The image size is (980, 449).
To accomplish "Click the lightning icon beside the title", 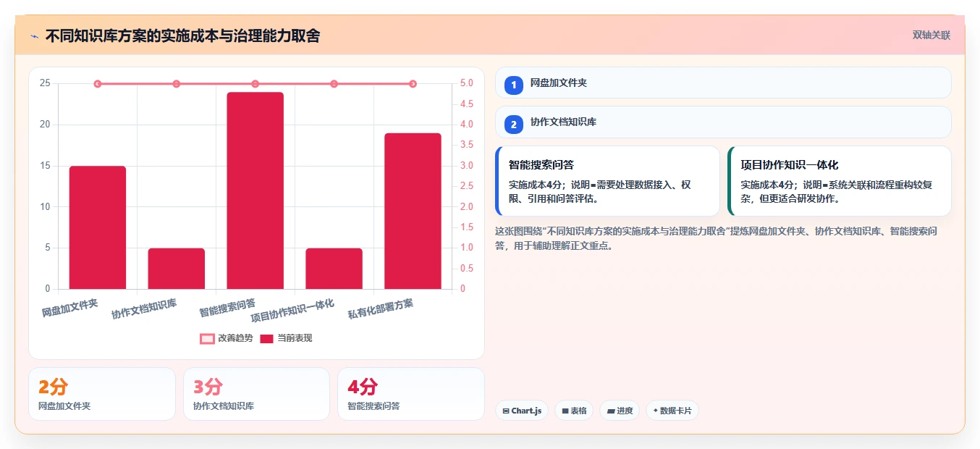I will tap(34, 35).
